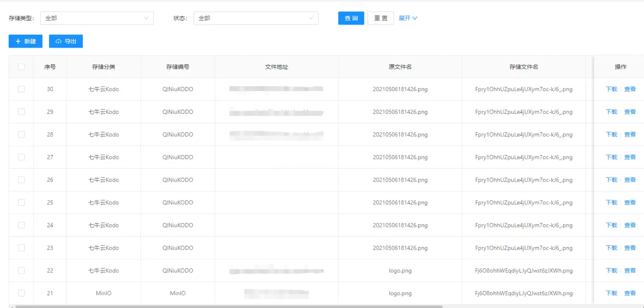Check the checkbox for row 29

click(x=21, y=112)
